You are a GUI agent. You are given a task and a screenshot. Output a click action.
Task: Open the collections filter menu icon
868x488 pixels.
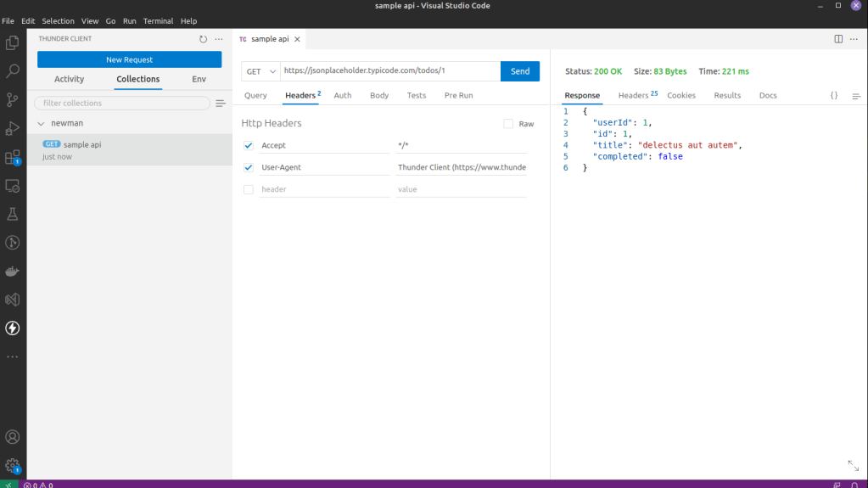[221, 104]
